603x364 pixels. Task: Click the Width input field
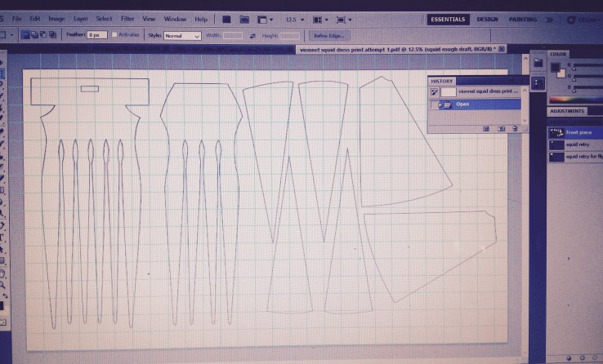(233, 36)
